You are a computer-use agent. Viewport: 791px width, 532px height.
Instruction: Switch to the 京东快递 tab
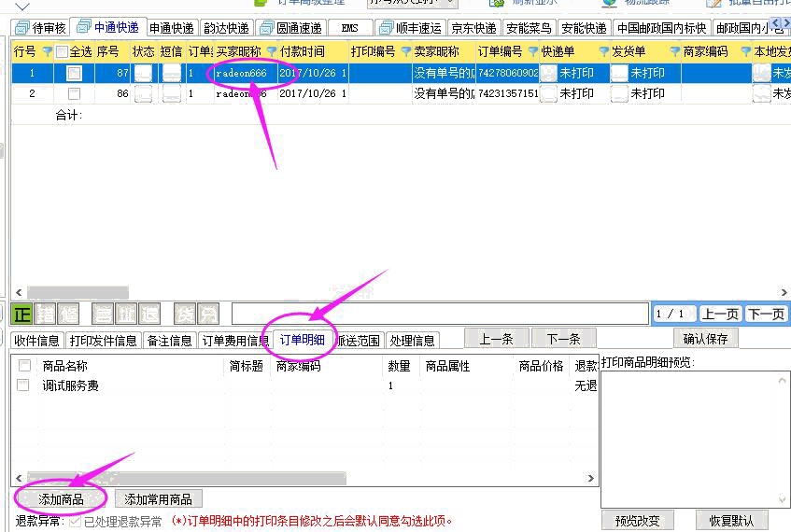pos(474,28)
